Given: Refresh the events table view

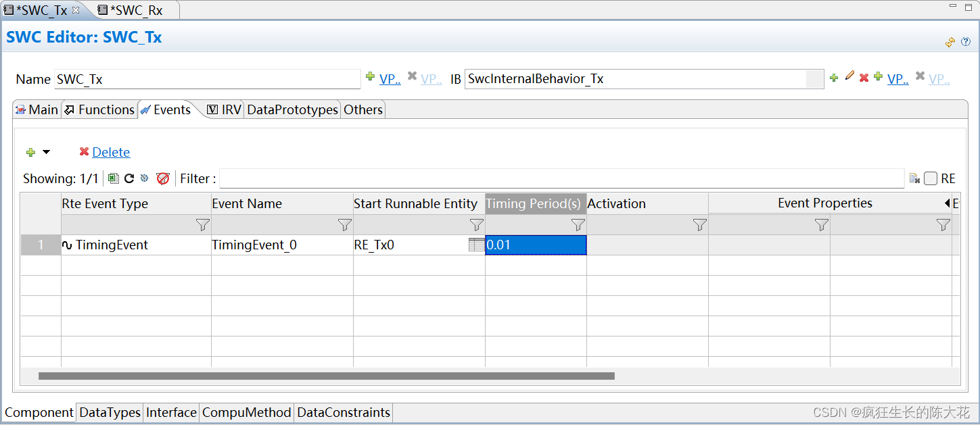Looking at the screenshot, I should point(129,178).
